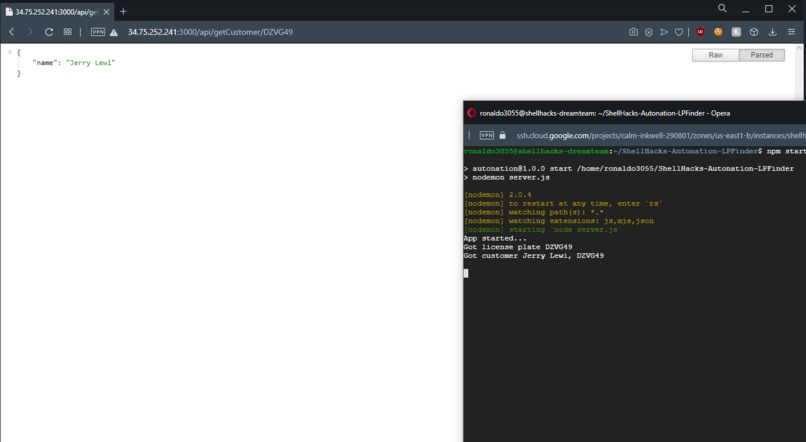Screen dimensions: 806x442
Task: Click the "[nodemon] 2.0.4" terminal line
Action: 498,195
